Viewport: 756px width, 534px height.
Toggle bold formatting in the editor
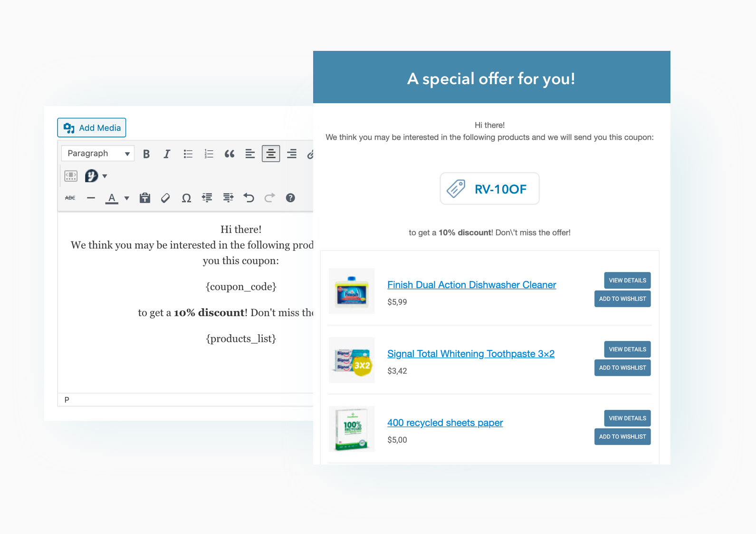pyautogui.click(x=146, y=154)
